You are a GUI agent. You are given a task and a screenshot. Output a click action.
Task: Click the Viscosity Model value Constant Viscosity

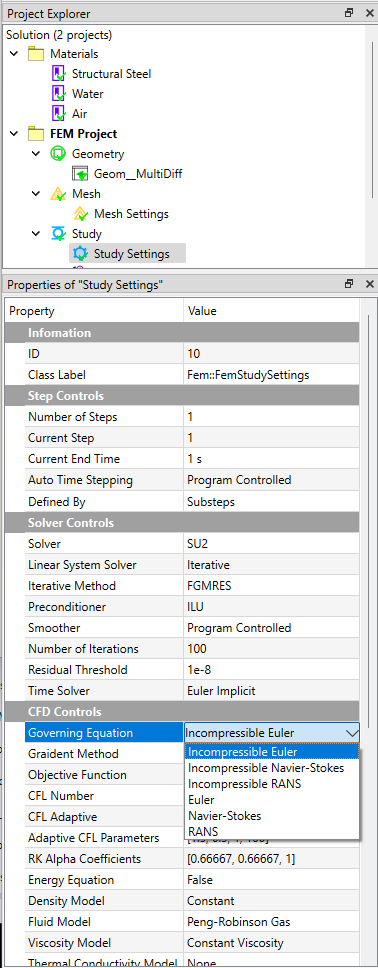[x=272, y=943]
